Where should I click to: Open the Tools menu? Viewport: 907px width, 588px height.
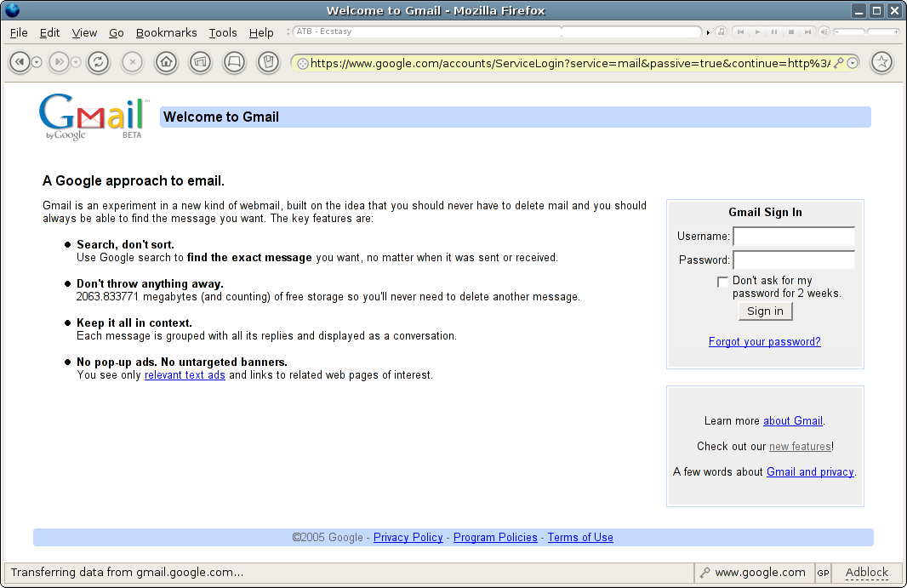222,32
